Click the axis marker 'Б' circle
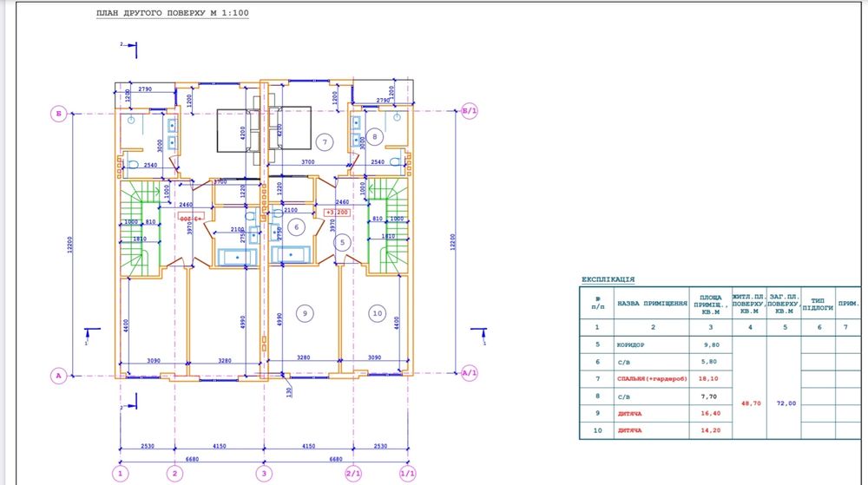This screenshot has height=485, width=868. [58, 114]
